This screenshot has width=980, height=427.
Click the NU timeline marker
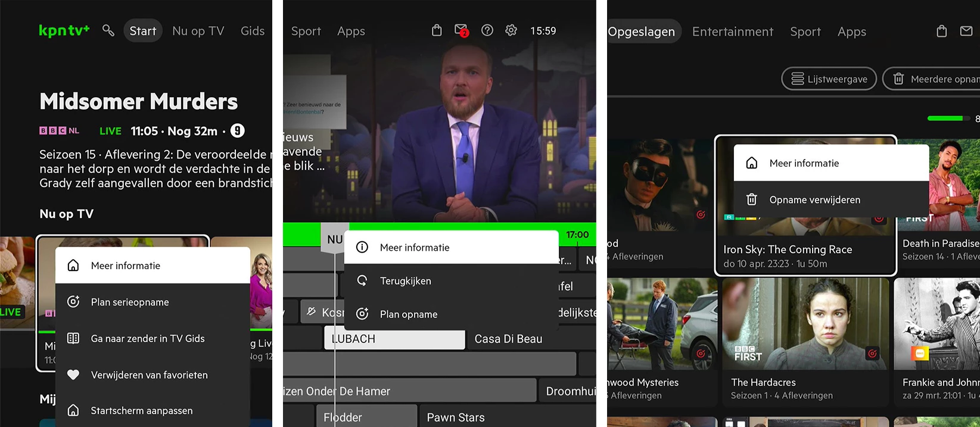[334, 239]
